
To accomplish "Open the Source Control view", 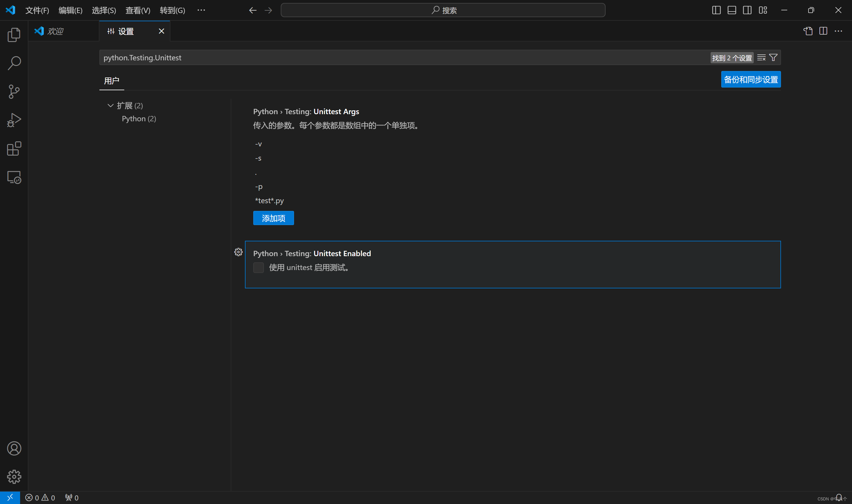I will click(14, 92).
